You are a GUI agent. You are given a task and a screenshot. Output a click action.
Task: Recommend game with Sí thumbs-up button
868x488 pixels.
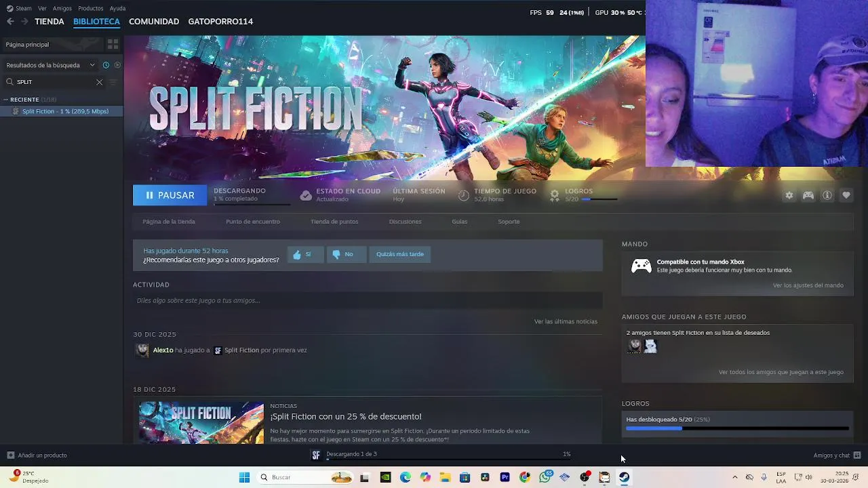coord(305,254)
